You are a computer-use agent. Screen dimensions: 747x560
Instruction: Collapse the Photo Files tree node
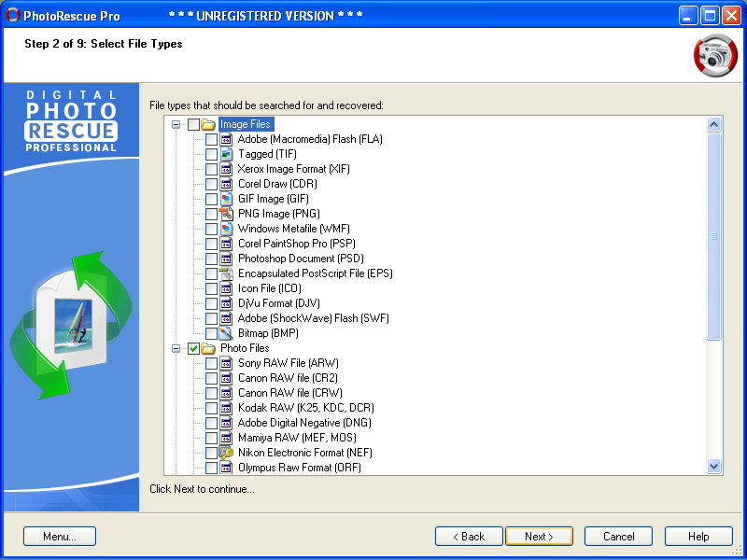click(x=176, y=348)
